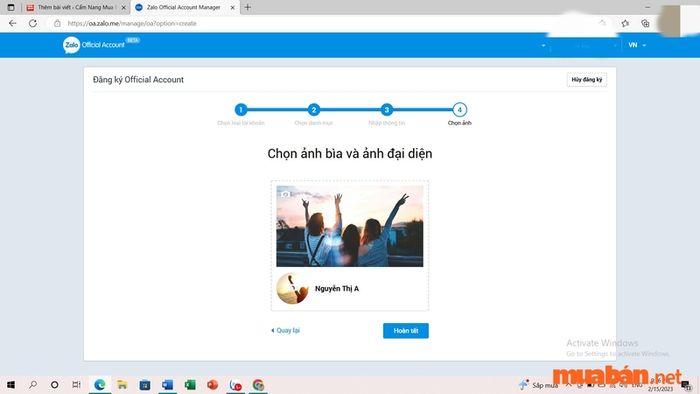Click the round avatar profile picture
The width and height of the screenshot is (700, 394).
coord(292,288)
